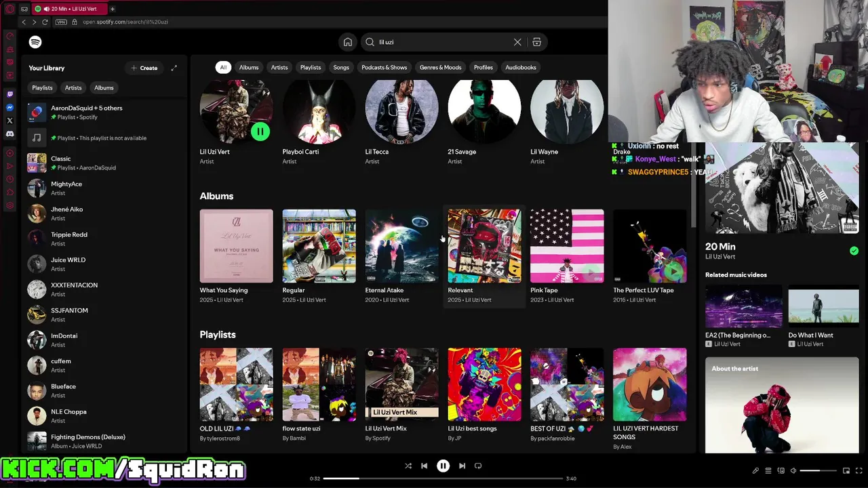Seek within the song progress bar
The image size is (868, 488).
coord(443,479)
